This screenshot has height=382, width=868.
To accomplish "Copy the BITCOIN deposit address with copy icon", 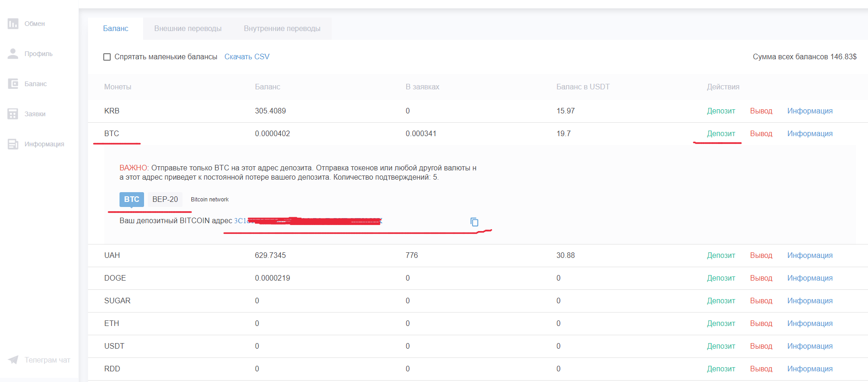I will click(474, 222).
